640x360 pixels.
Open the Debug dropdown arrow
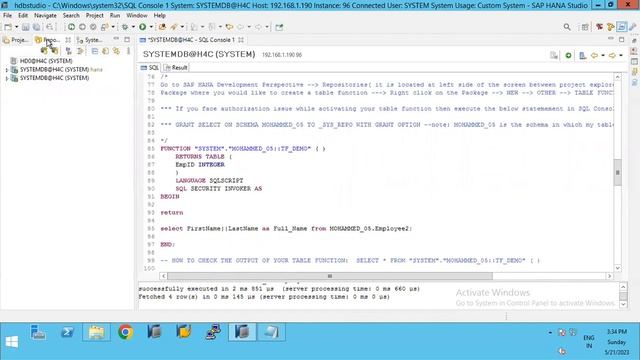[x=133, y=27]
